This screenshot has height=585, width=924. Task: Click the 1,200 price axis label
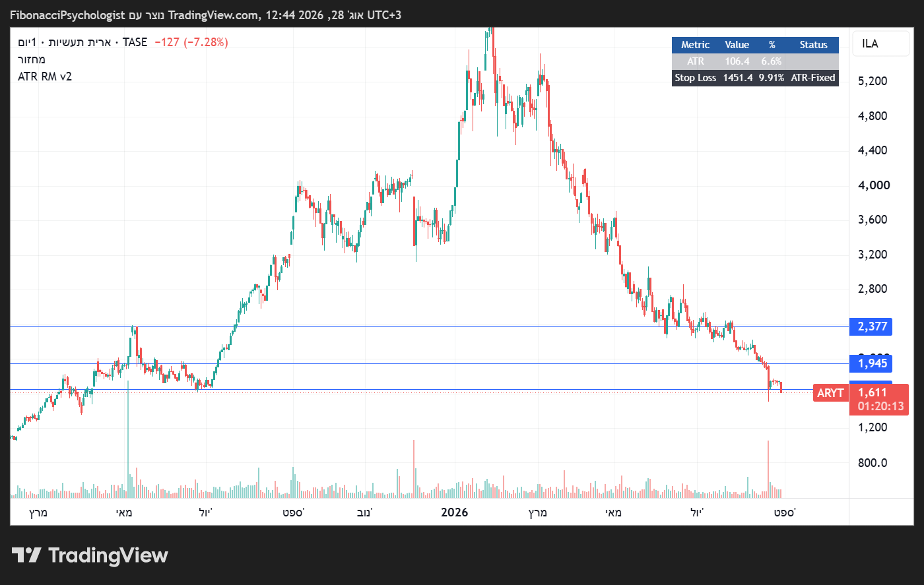click(873, 427)
